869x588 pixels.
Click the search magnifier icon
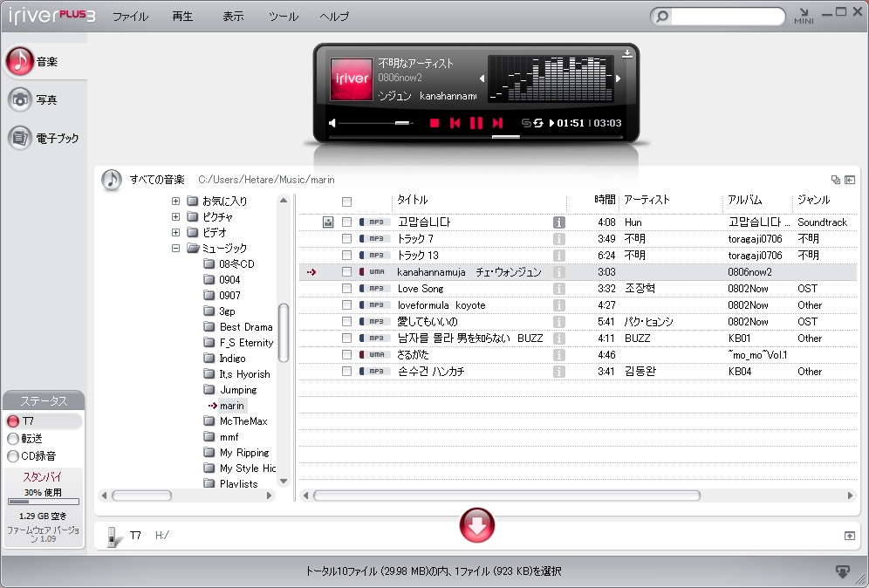661,16
